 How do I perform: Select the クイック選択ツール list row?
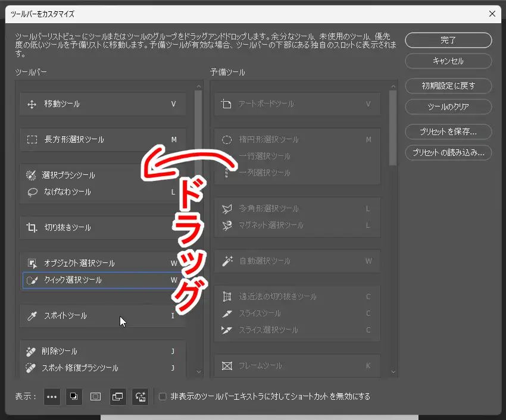[101, 280]
